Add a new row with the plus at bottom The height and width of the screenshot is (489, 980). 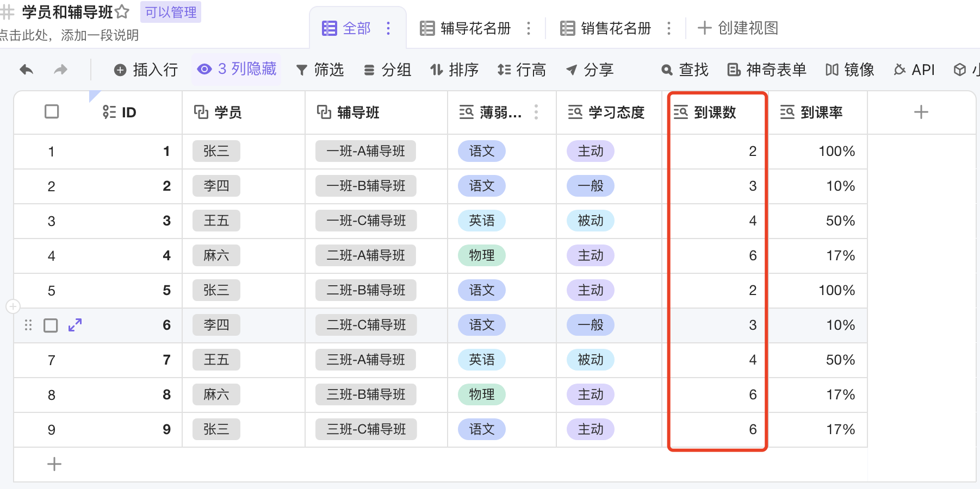54,465
